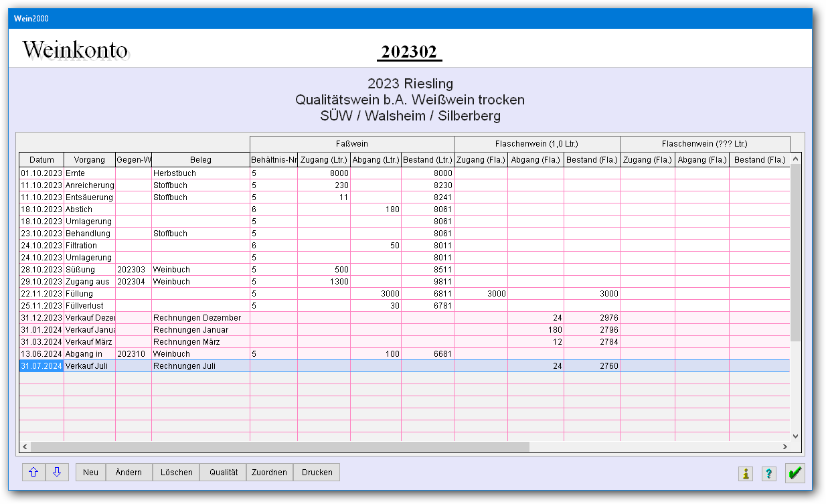Click the Rechnungen Dezember cell
826x504 pixels.
201,318
